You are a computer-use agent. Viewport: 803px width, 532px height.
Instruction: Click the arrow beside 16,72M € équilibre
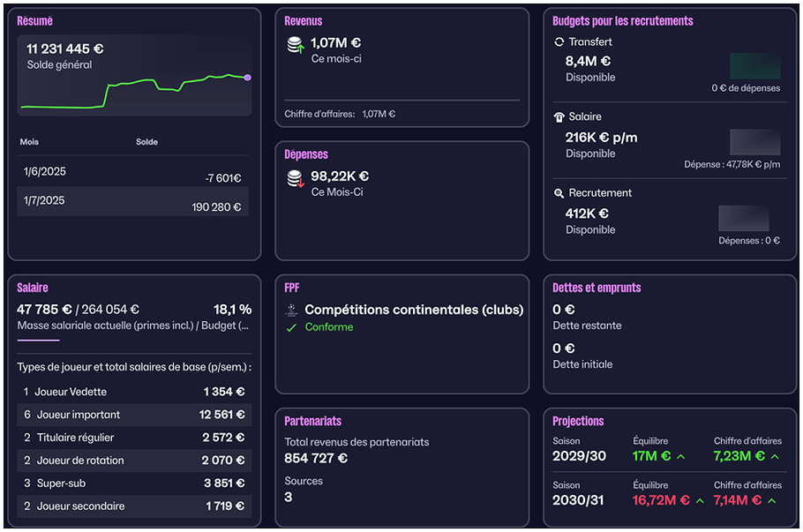click(x=700, y=501)
